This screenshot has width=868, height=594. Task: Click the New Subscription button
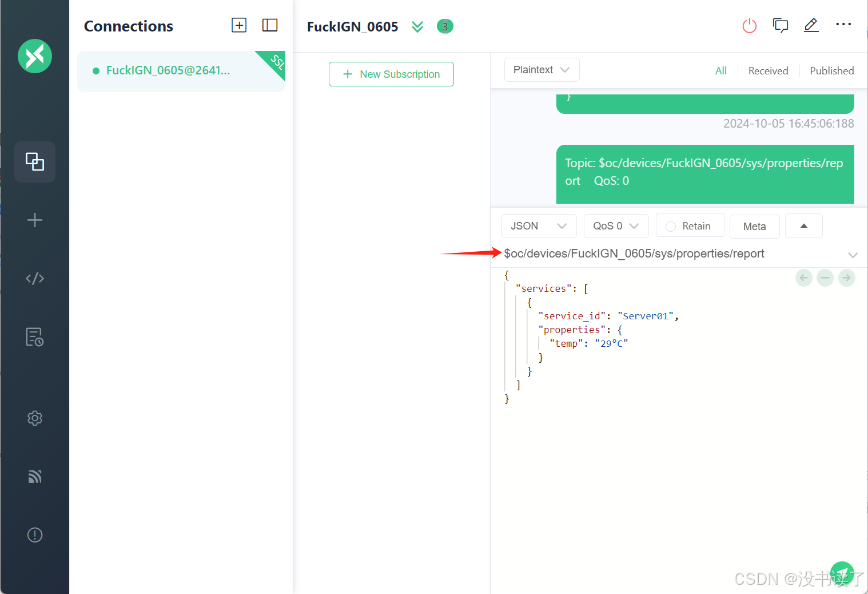(391, 74)
